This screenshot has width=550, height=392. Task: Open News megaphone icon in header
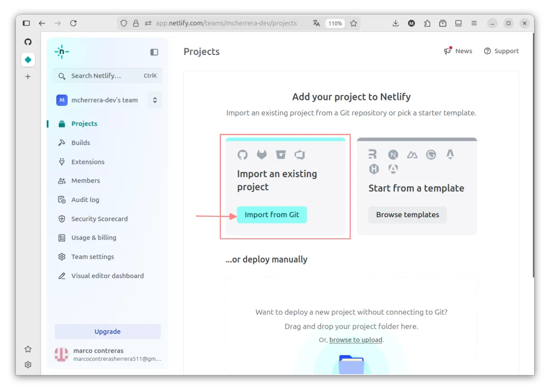(x=448, y=51)
